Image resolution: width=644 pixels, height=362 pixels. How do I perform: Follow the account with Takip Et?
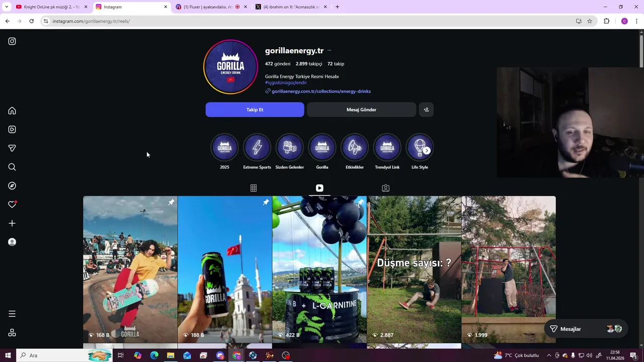coord(255,110)
